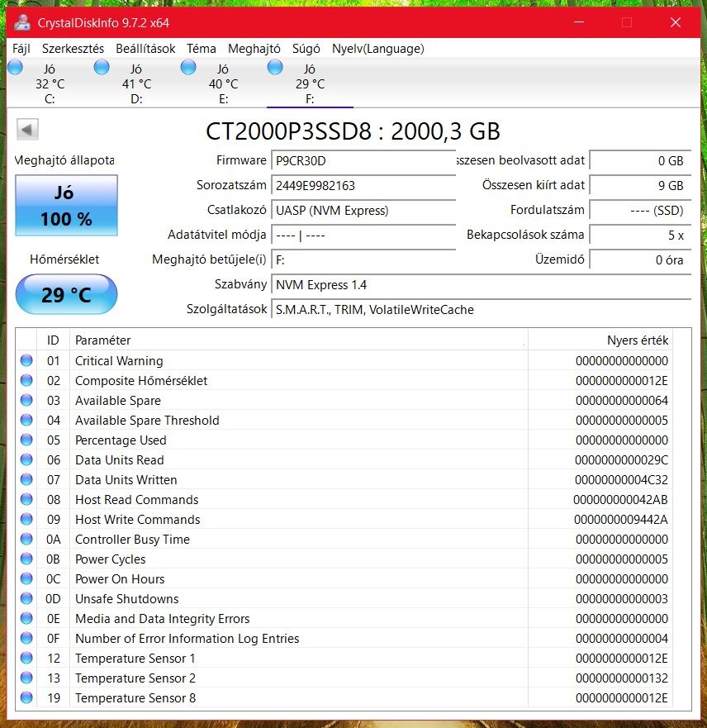The width and height of the screenshot is (707, 728).
Task: Click status orb for Available Spare row
Action: click(x=26, y=400)
